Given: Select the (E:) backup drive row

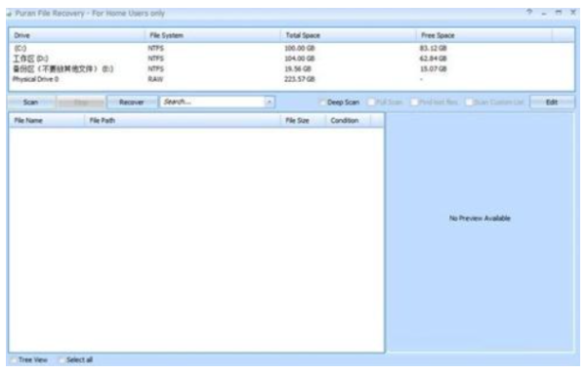Looking at the screenshot, I should click(291, 69).
